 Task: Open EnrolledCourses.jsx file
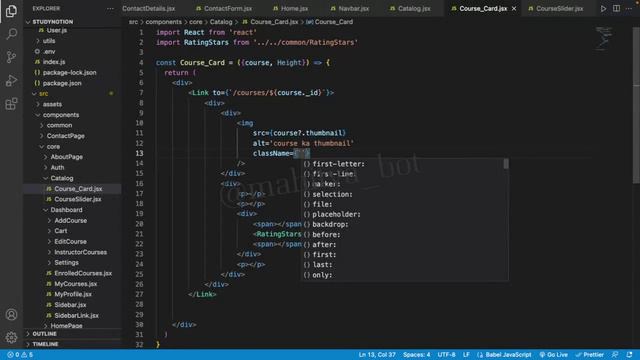pos(83,273)
